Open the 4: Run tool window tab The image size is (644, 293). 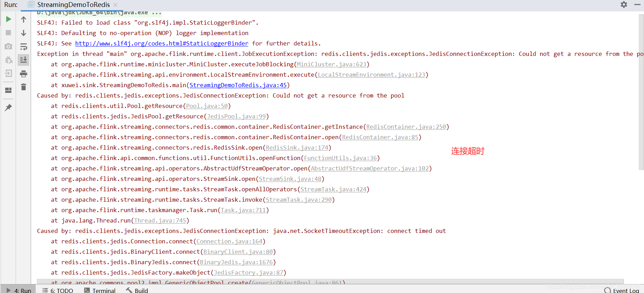point(19,290)
